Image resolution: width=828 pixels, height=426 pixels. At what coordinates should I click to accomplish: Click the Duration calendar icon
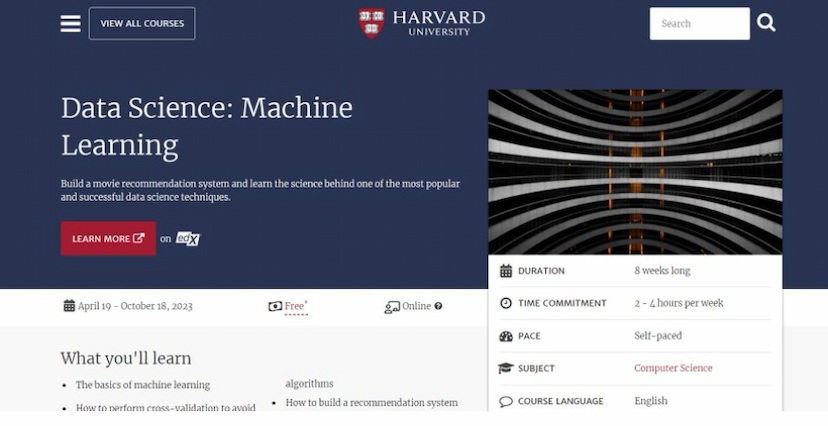coord(506,271)
